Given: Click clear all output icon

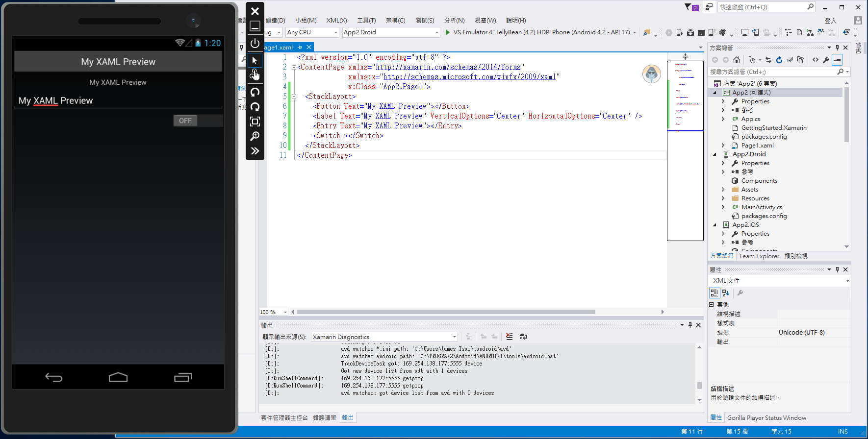Looking at the screenshot, I should [509, 337].
